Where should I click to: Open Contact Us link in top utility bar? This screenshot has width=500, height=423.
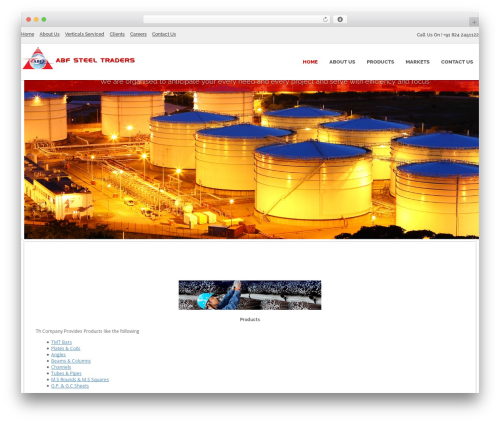click(x=164, y=34)
